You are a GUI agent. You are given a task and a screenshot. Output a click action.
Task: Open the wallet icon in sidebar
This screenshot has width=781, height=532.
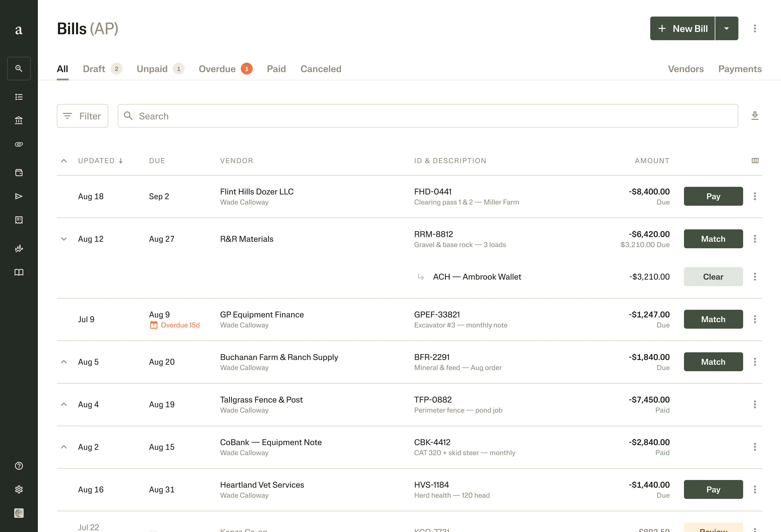(19, 173)
